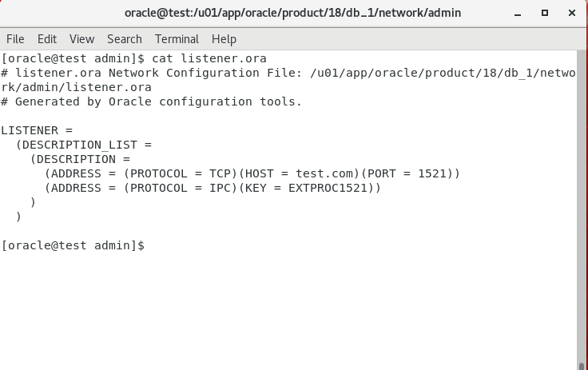Click the 'EXTPROC1521' key value
This screenshot has height=370, width=588.
point(328,188)
